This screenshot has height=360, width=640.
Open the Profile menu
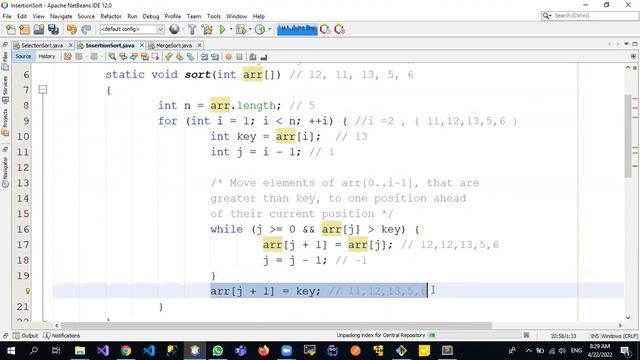pyautogui.click(x=173, y=16)
